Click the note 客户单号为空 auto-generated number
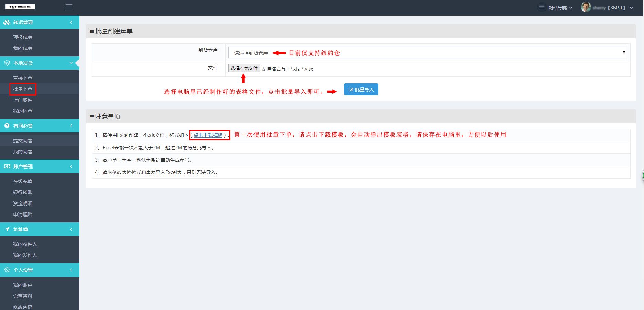Image resolution: width=644 pixels, height=310 pixels. point(144,160)
